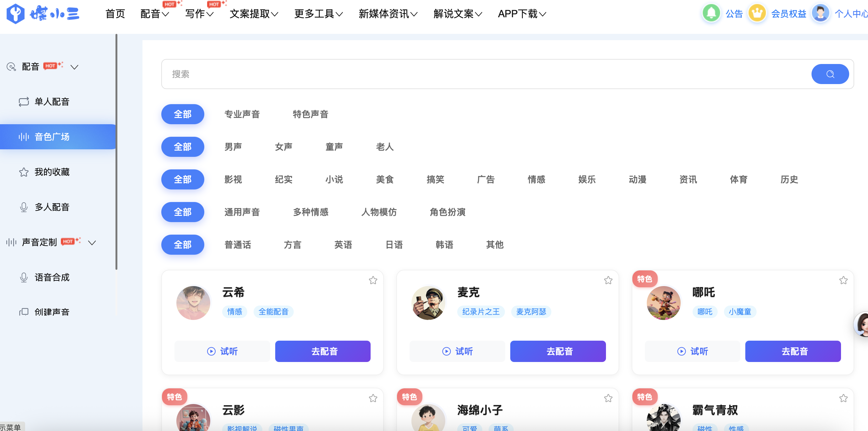
Task: Choose the 角色扮演 style filter
Action: 447,212
